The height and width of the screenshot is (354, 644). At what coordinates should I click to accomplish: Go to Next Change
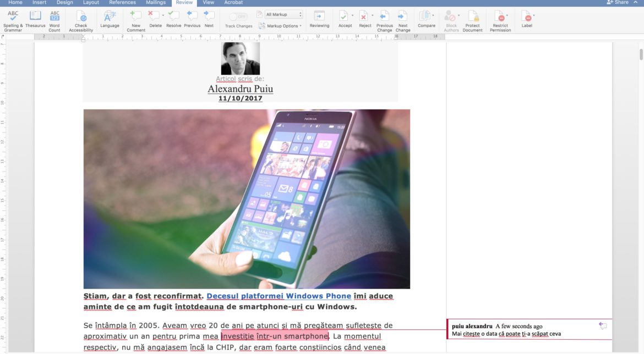[402, 21]
